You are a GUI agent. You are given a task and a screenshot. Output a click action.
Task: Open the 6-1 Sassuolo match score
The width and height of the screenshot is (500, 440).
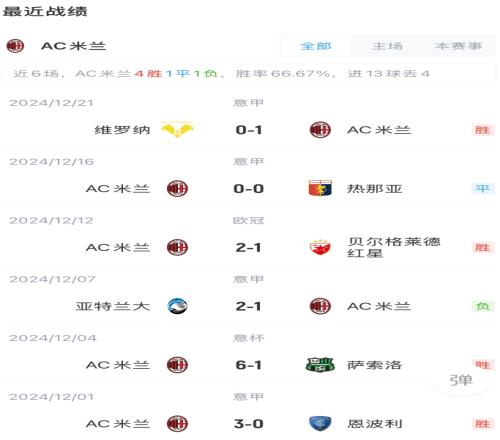[x=249, y=365]
